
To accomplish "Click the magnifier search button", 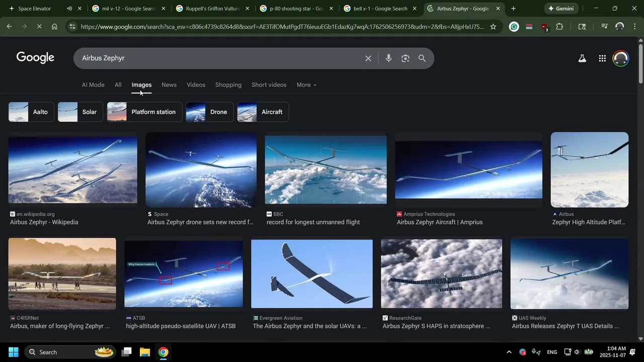I will point(422,58).
